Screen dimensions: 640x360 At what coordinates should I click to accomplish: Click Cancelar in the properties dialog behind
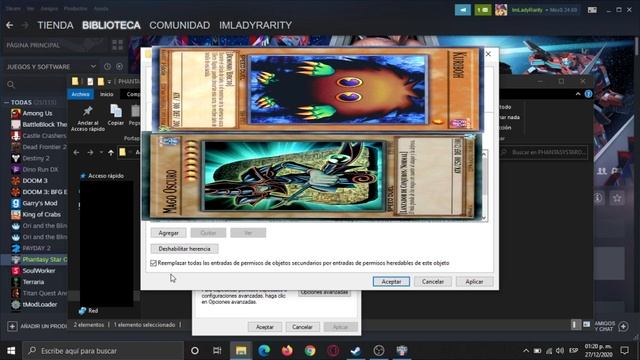click(302, 327)
